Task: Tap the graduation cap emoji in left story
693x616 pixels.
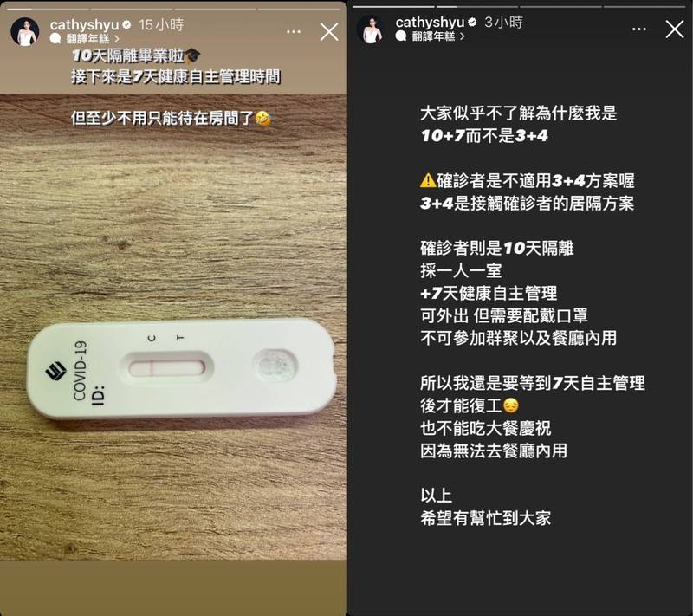Action: (191, 55)
